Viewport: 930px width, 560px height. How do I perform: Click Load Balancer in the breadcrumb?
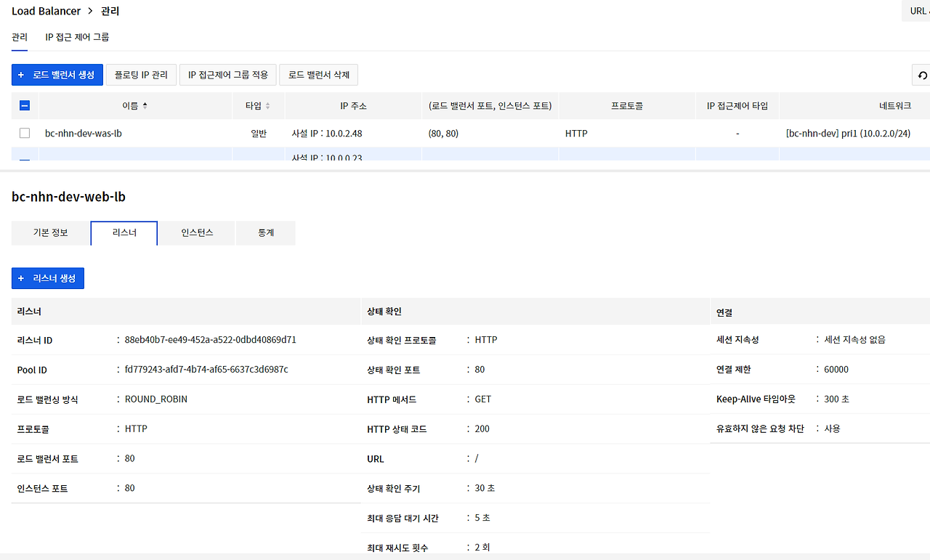pyautogui.click(x=46, y=11)
